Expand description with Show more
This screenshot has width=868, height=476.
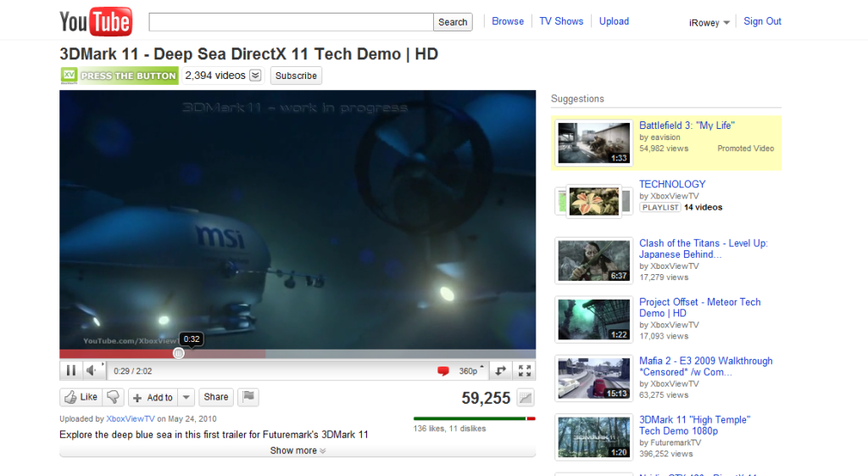pyautogui.click(x=298, y=451)
